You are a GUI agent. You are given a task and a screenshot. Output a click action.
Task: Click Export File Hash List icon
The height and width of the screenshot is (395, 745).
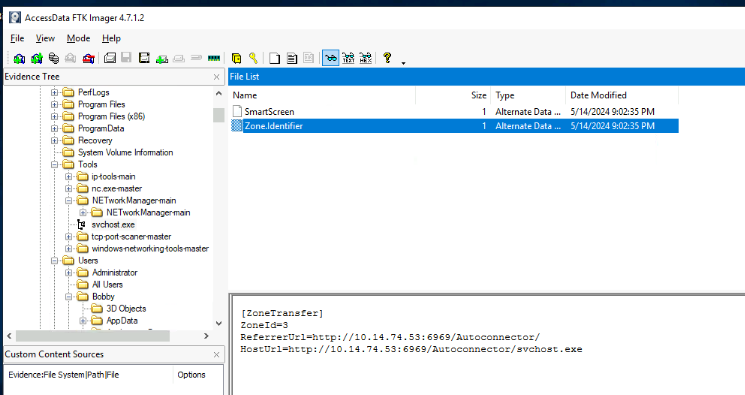292,58
